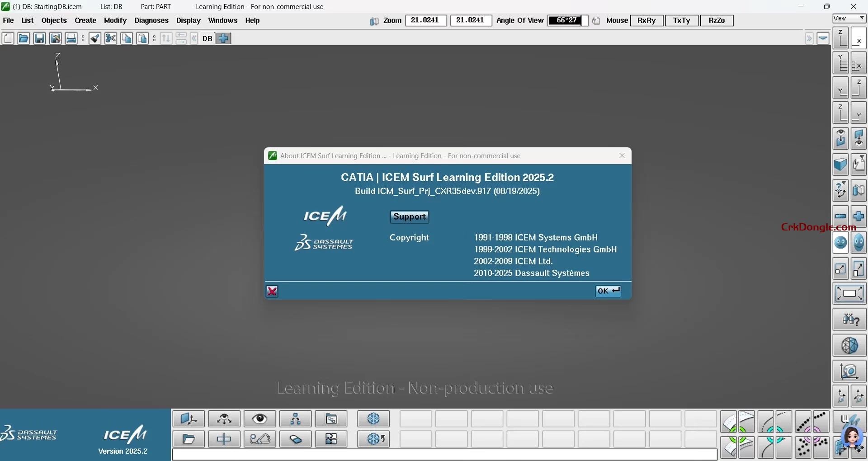Screen dimensions: 868x461
Task: Collapse the toolbar with the double-chevron
Action: (x=194, y=38)
